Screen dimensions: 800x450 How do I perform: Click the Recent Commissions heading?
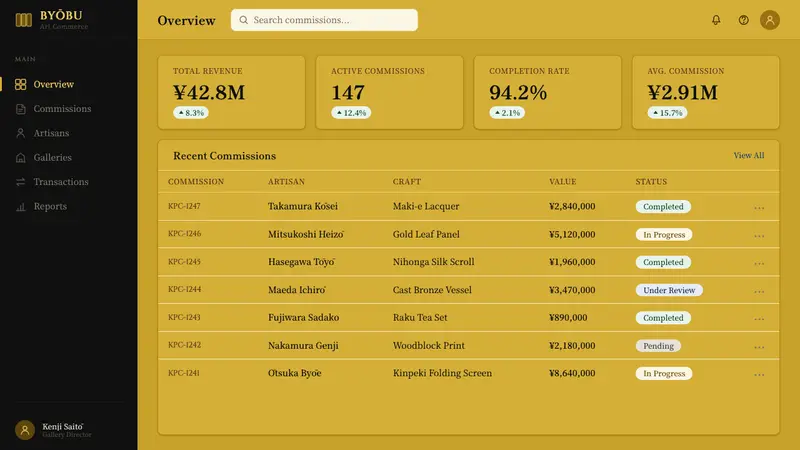[224, 156]
